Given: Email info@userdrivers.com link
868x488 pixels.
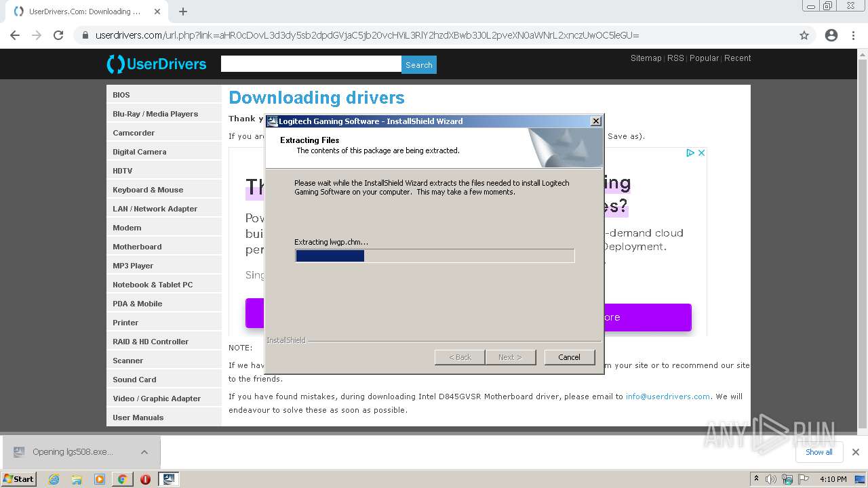Looking at the screenshot, I should (668, 396).
